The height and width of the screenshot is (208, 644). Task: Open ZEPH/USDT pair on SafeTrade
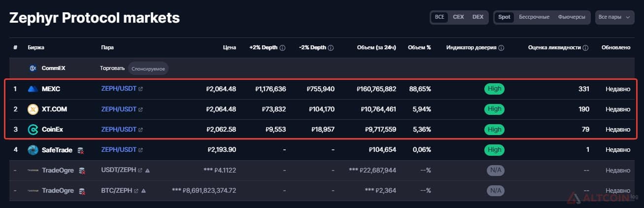click(x=119, y=150)
